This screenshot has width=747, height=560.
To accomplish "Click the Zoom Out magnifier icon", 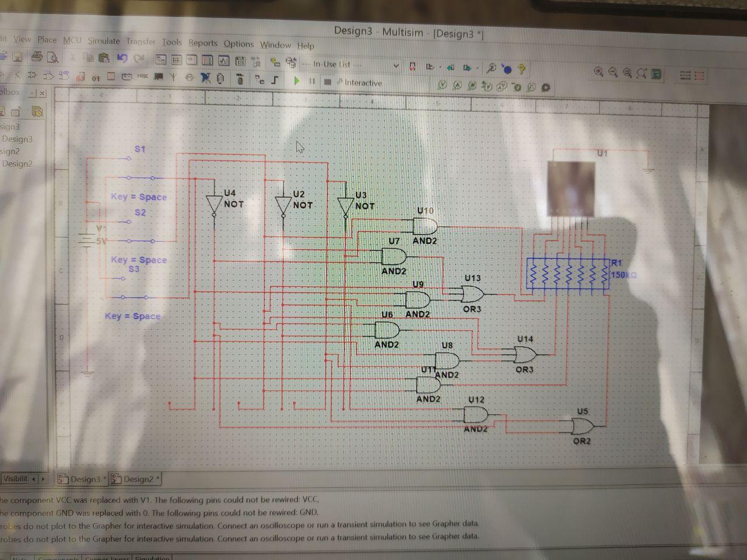I will point(613,72).
